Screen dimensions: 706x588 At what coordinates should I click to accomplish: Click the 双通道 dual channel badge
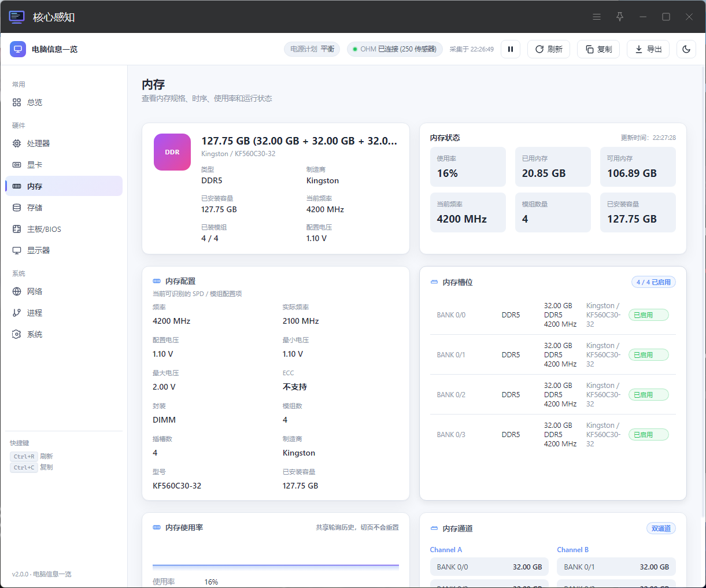pyautogui.click(x=661, y=528)
